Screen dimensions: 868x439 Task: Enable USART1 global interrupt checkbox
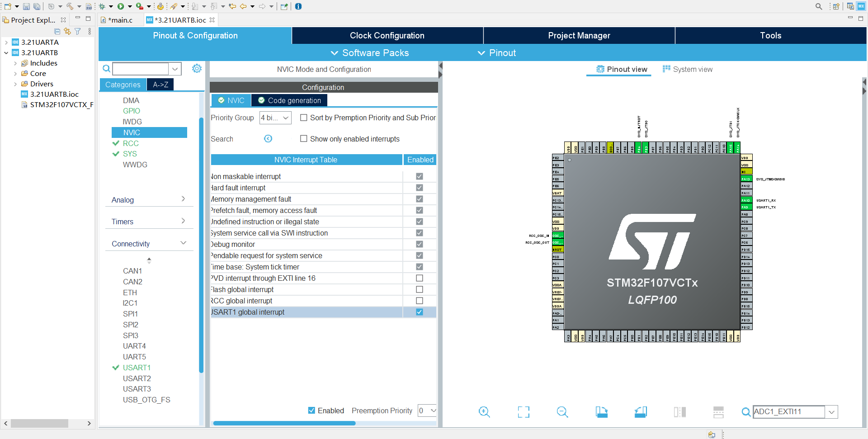click(419, 312)
